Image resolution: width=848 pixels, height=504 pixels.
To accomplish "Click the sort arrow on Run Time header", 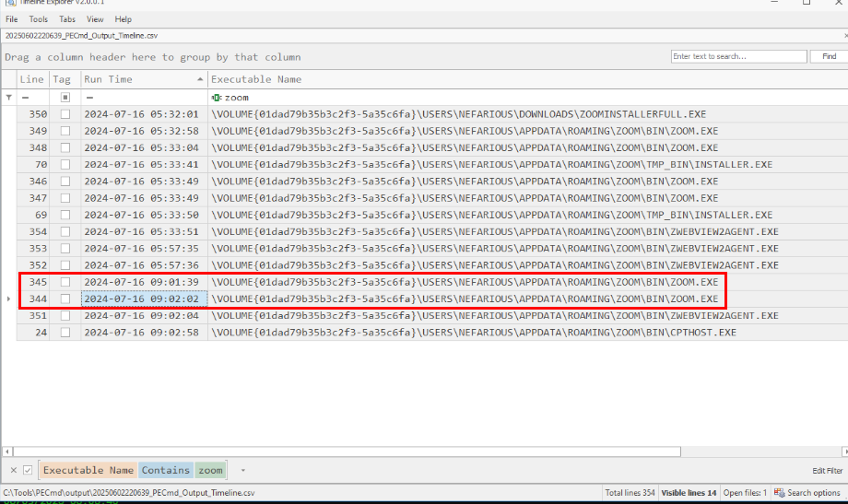I will click(x=198, y=79).
